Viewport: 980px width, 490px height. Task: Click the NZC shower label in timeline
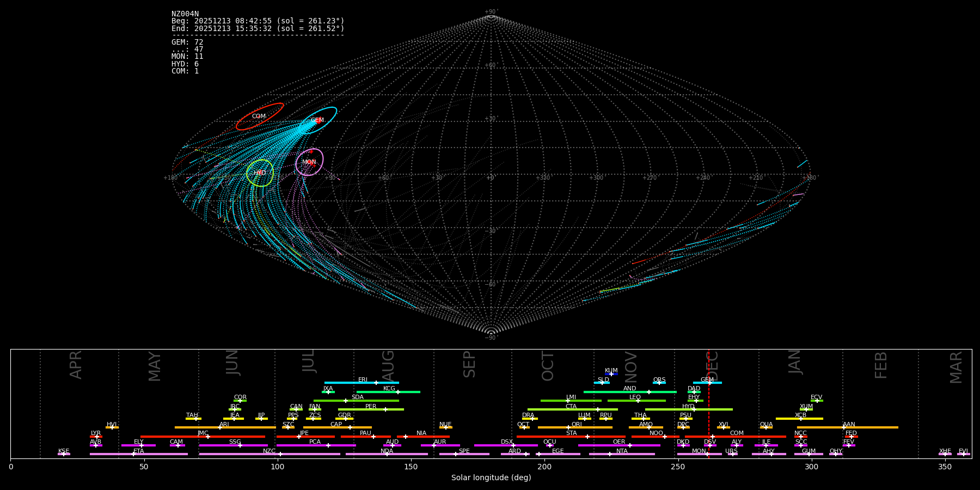point(269,451)
